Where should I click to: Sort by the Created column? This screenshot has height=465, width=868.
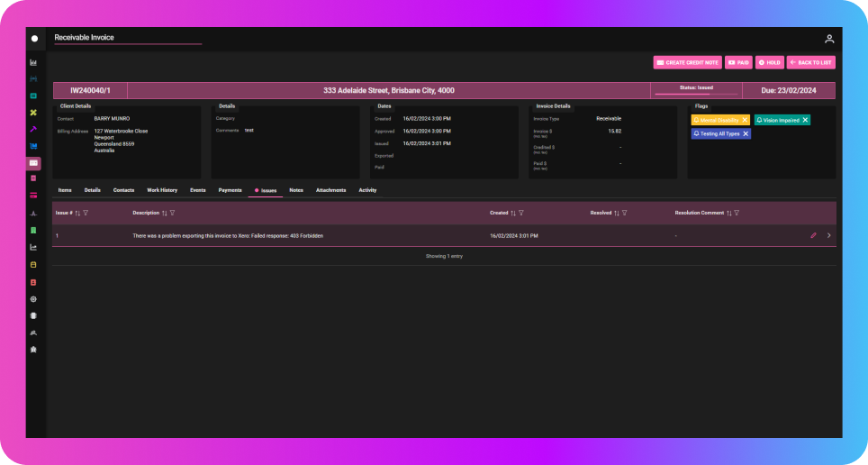tap(512, 214)
